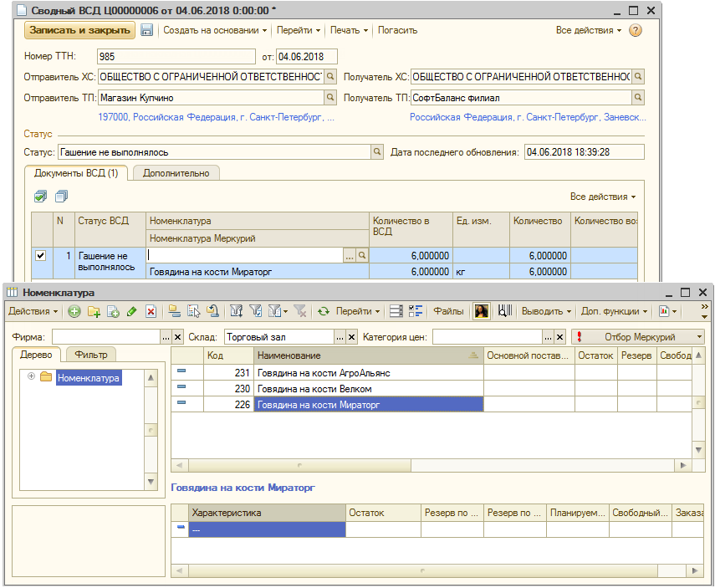Viewport: 715px width, 588px height.
Task: Open Отправитель ХС lookup magnifier
Action: click(330, 76)
